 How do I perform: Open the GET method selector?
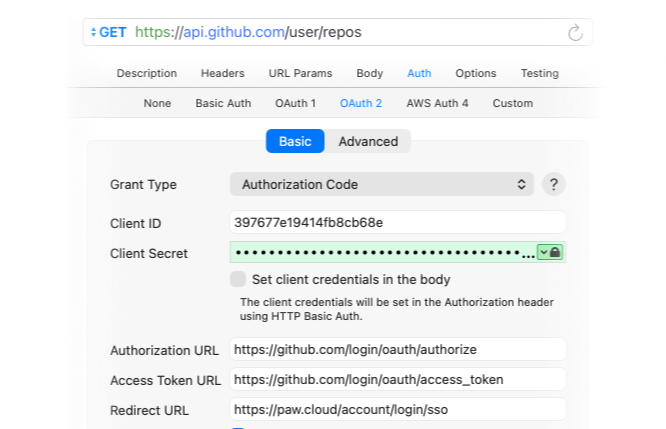(x=108, y=32)
